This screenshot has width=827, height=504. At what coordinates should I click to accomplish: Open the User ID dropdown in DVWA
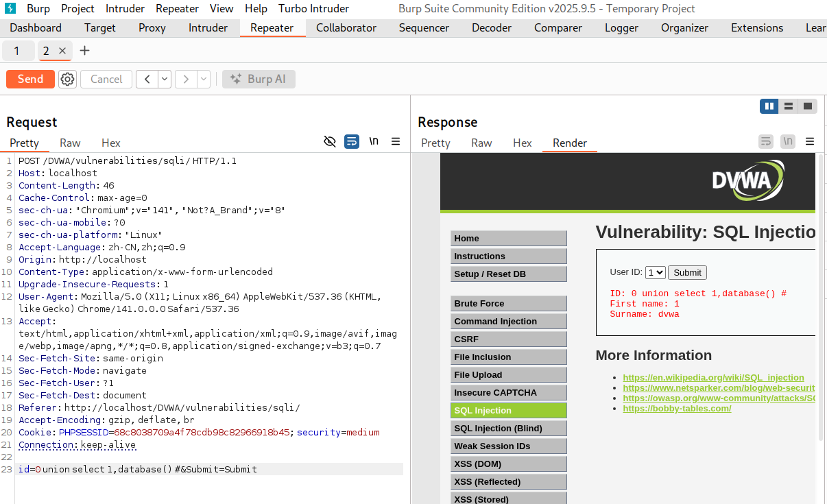[x=656, y=272]
